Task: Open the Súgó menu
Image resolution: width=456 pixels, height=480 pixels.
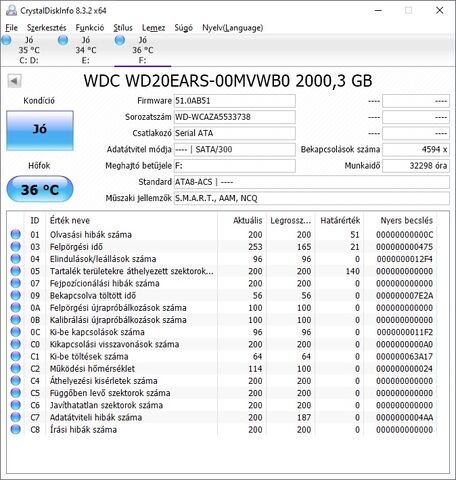Action: (184, 28)
